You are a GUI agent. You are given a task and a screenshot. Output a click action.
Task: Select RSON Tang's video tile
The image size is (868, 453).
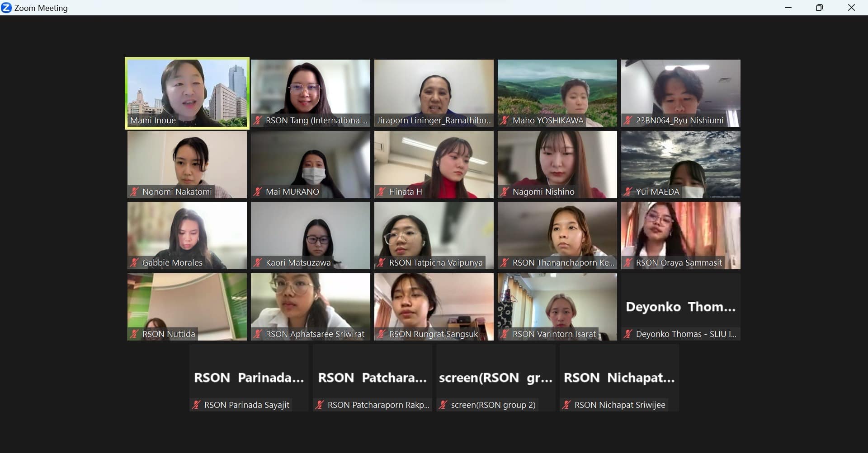(311, 93)
